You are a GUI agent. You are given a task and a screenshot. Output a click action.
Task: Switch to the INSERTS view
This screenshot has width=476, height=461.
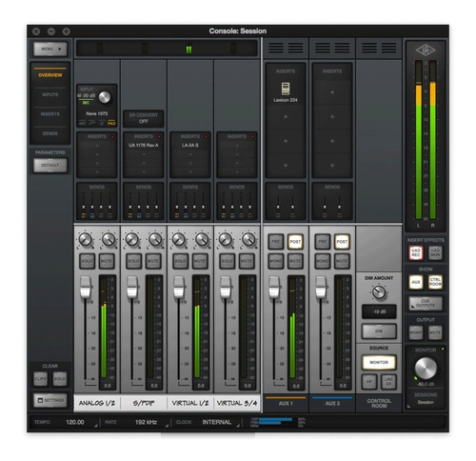tap(50, 114)
